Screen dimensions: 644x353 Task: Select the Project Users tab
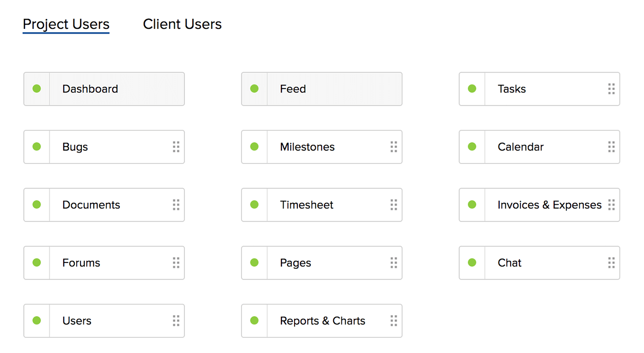(66, 24)
